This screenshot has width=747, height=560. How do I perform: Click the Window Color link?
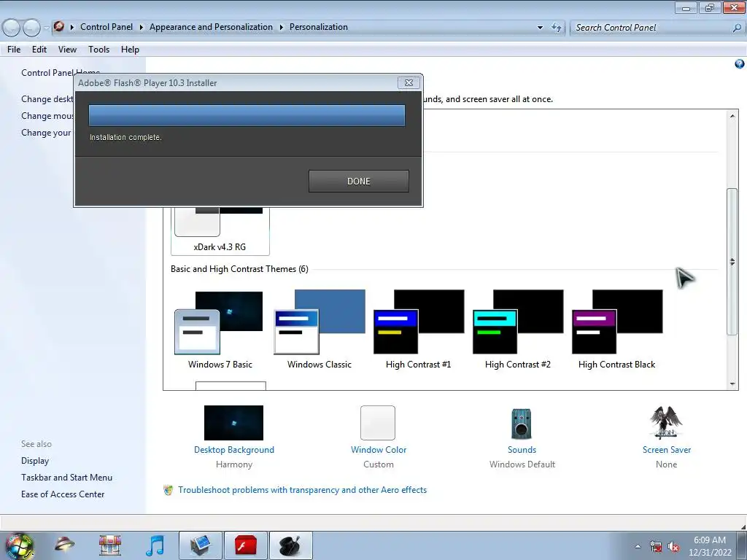tap(379, 449)
